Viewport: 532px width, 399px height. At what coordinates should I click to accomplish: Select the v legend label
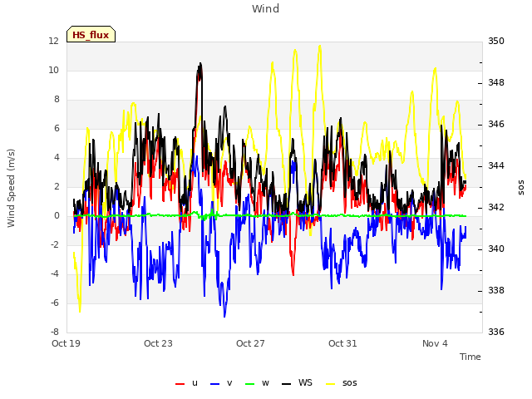[229, 383]
